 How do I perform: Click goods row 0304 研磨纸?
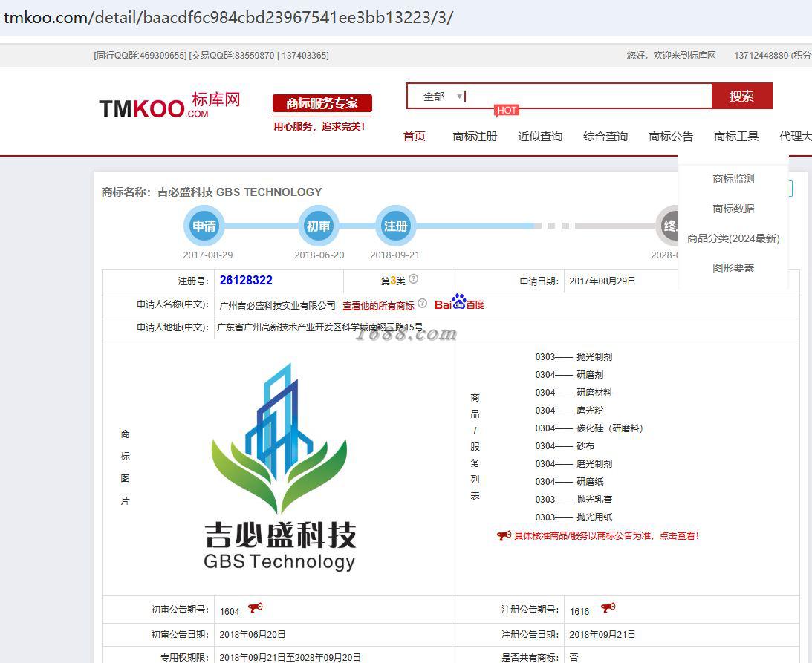(569, 481)
